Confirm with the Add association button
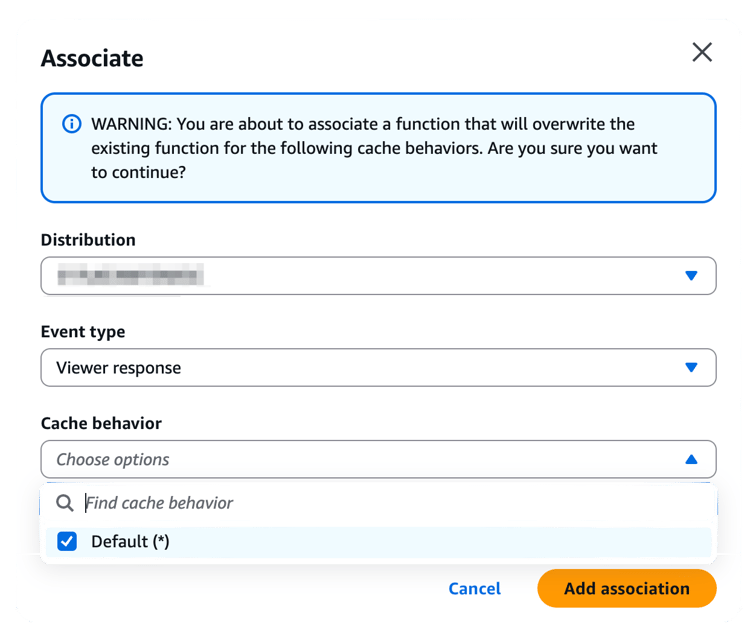Image resolution: width=750 pixels, height=636 pixels. [627, 589]
